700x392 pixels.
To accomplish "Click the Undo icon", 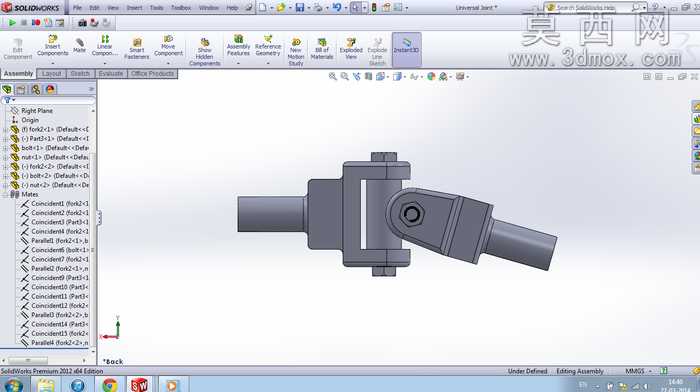I will (x=337, y=8).
